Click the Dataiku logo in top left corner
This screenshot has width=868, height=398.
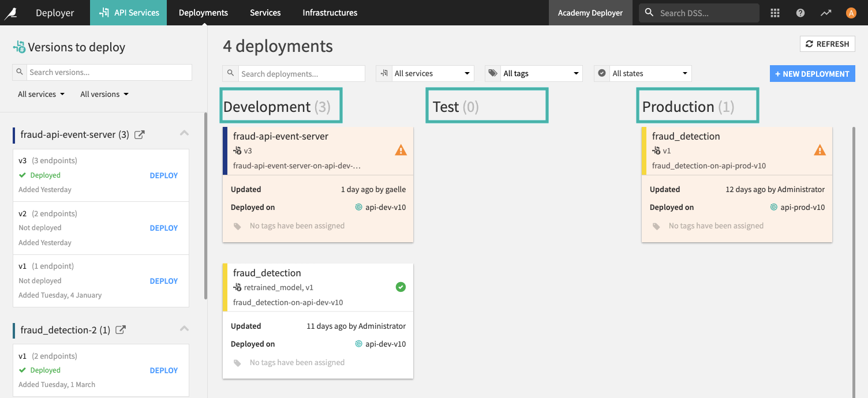click(12, 12)
